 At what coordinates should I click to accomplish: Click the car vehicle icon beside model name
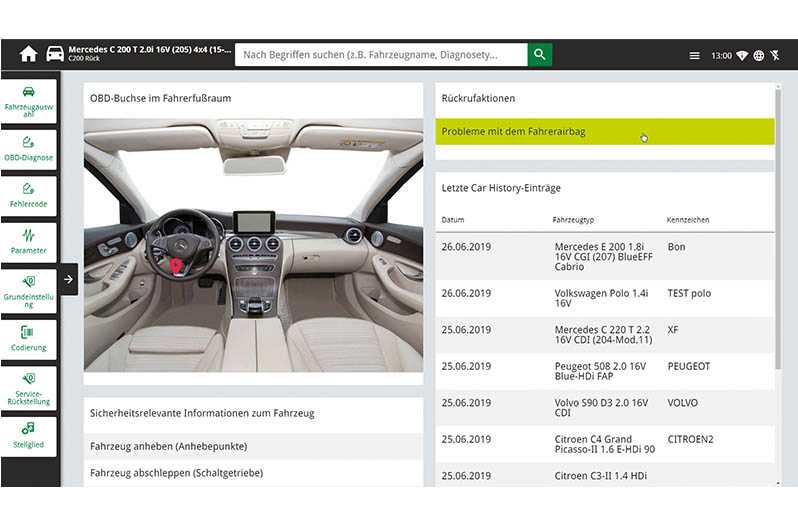(x=55, y=55)
